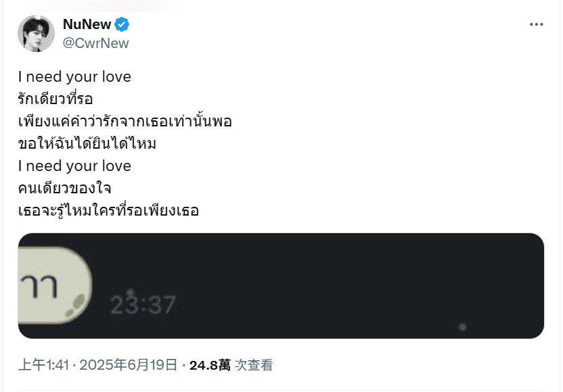563x392 pixels.
Task: Open NuNew's profile picture avatar
Action: click(36, 33)
